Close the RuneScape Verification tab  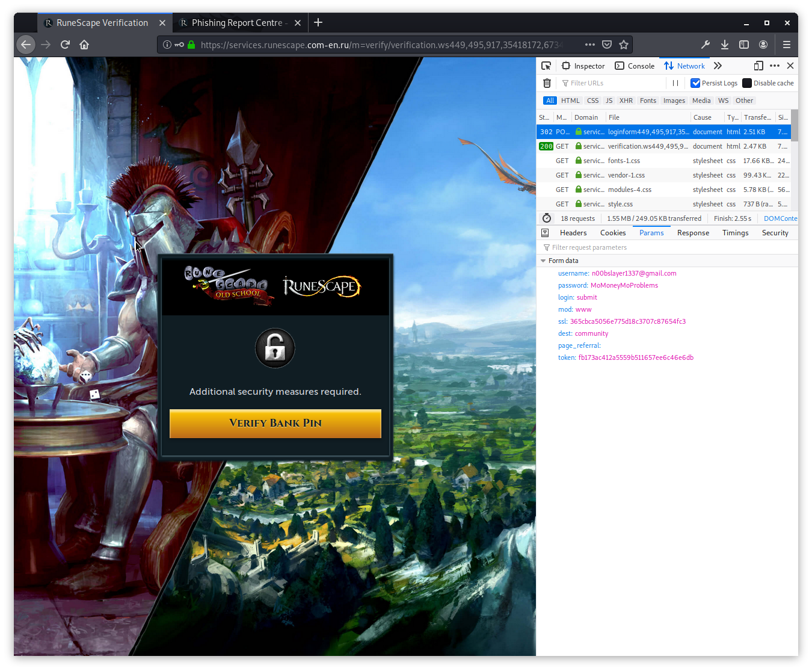click(x=162, y=23)
